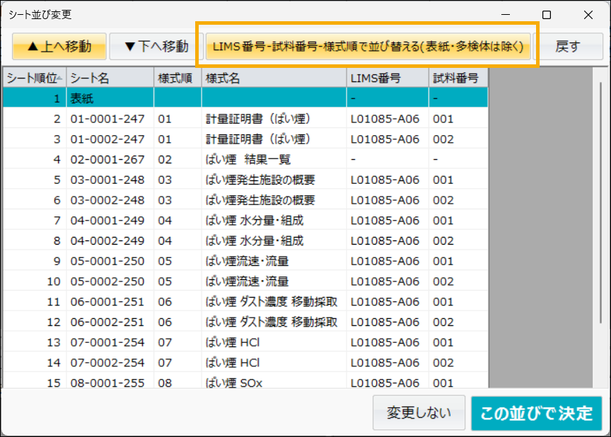Select sheet 04-0002-249
Screen dimensions: 611x437
point(245,241)
